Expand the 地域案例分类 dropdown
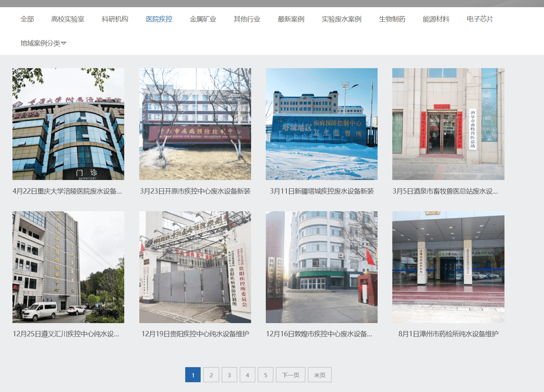The image size is (544, 392). point(43,43)
